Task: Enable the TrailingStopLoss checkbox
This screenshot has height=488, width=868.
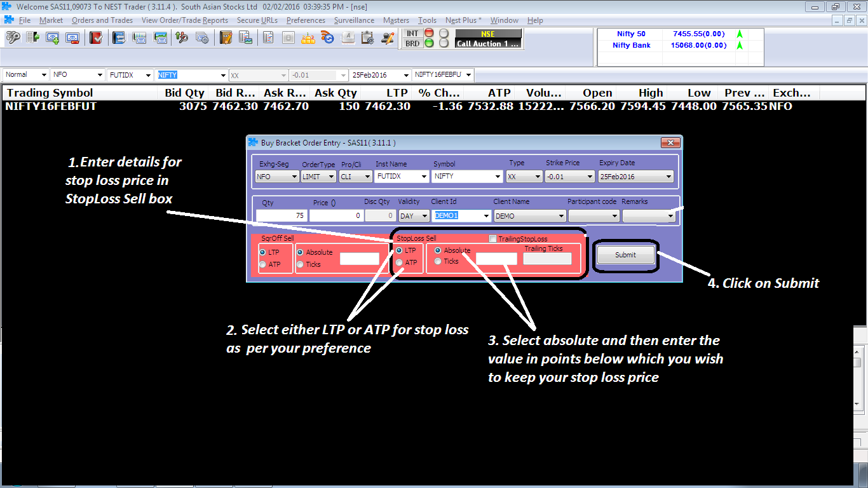Action: coord(493,239)
